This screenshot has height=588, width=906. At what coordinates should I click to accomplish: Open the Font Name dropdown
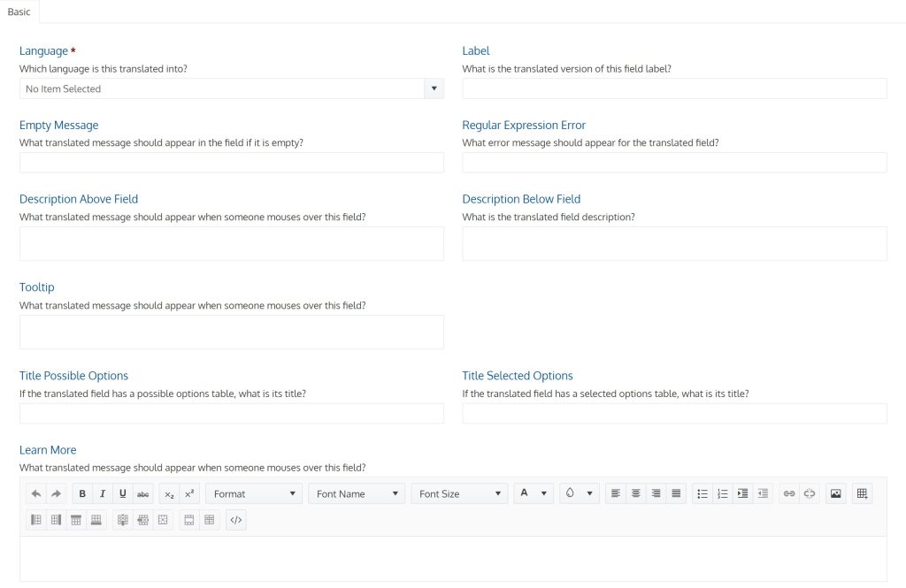click(357, 494)
